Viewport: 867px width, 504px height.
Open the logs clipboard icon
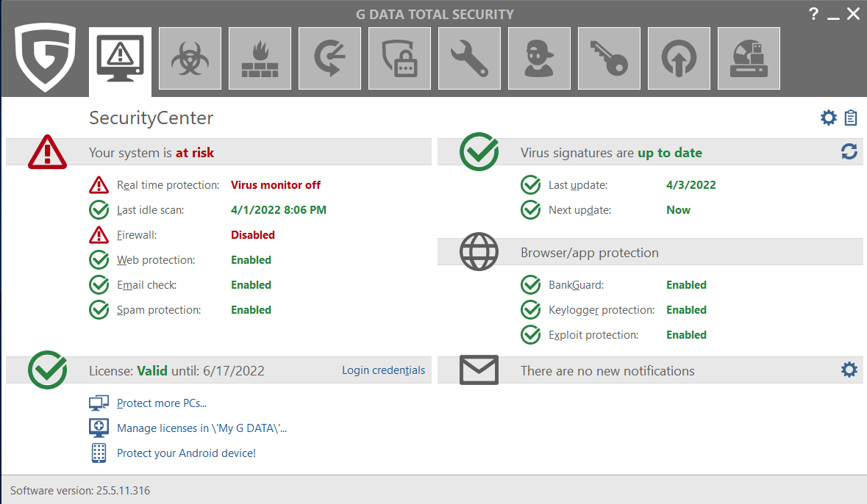pyautogui.click(x=851, y=118)
